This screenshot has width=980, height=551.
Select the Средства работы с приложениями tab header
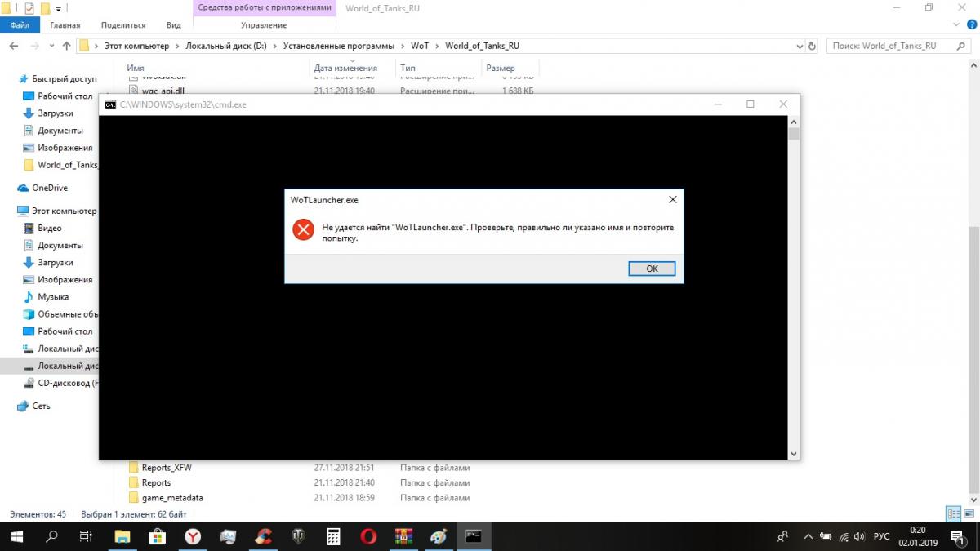265,7
